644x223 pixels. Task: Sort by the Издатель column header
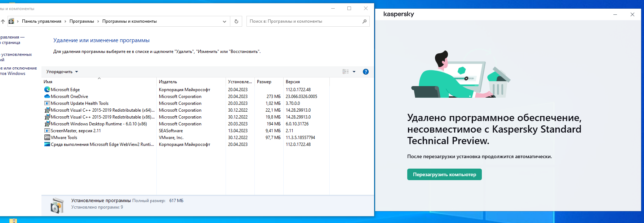pyautogui.click(x=191, y=82)
